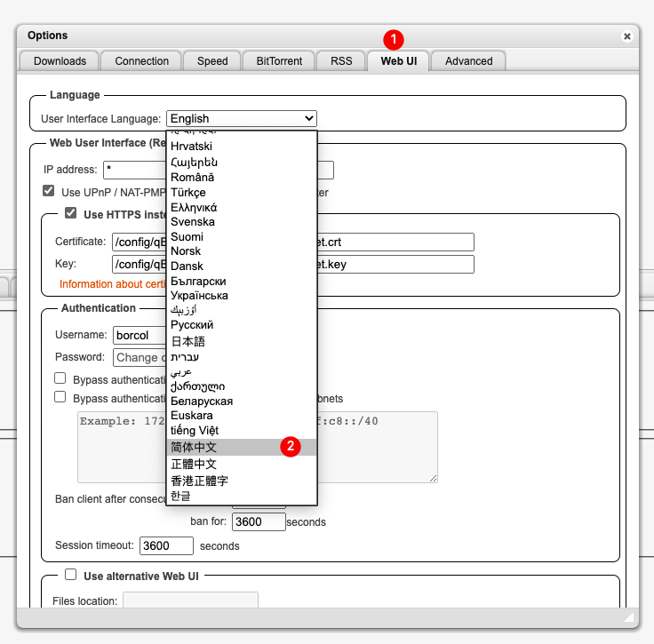Choose 简体中文 language option

[x=242, y=448]
